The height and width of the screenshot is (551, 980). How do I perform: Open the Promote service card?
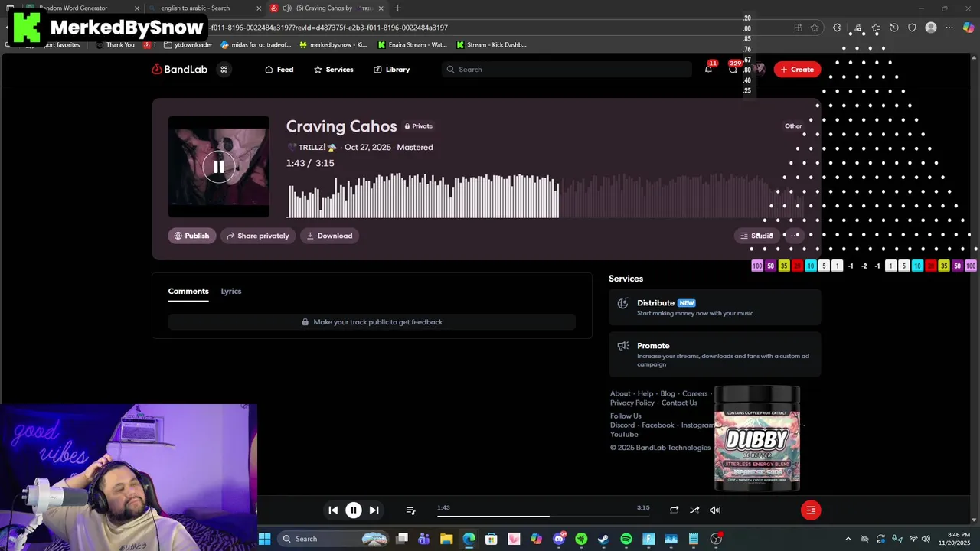coord(715,354)
